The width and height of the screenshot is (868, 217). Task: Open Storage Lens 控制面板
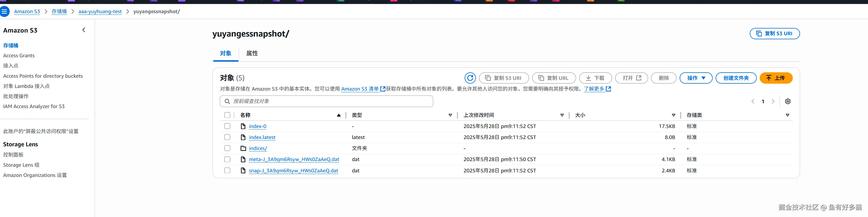[x=13, y=155]
